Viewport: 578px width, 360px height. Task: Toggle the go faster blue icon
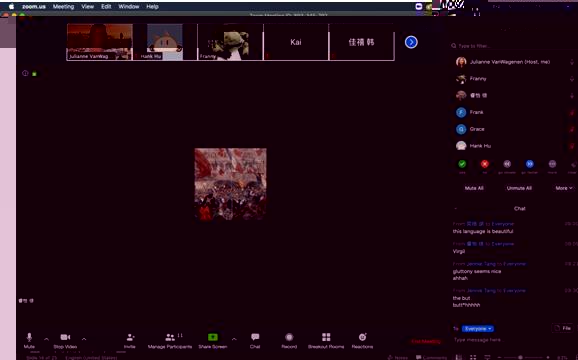pos(530,164)
